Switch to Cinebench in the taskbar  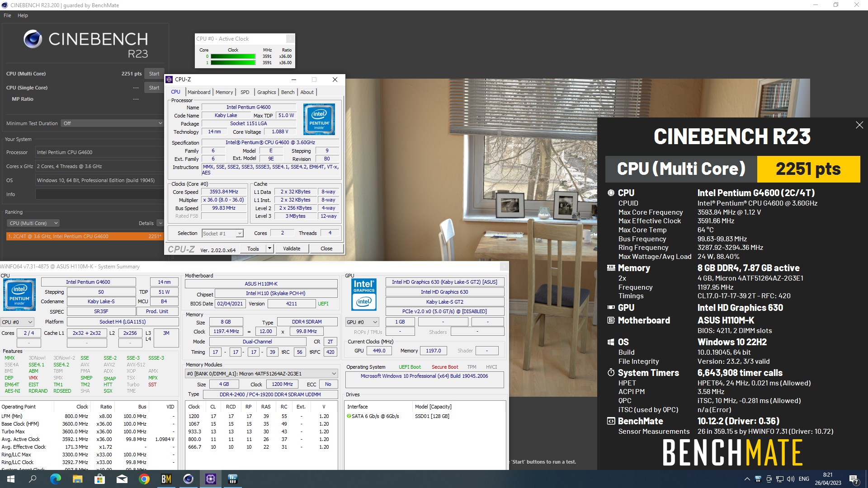[x=189, y=479]
